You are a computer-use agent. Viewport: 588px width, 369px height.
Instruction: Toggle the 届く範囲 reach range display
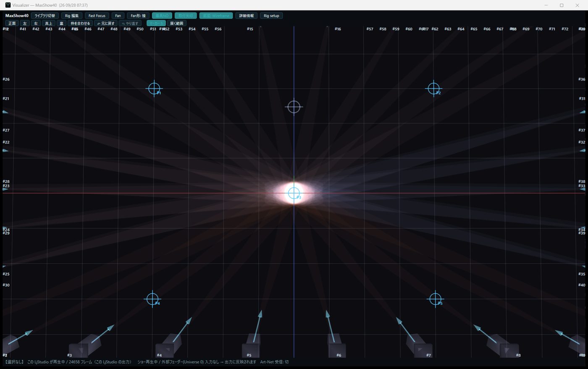pyautogui.click(x=177, y=23)
